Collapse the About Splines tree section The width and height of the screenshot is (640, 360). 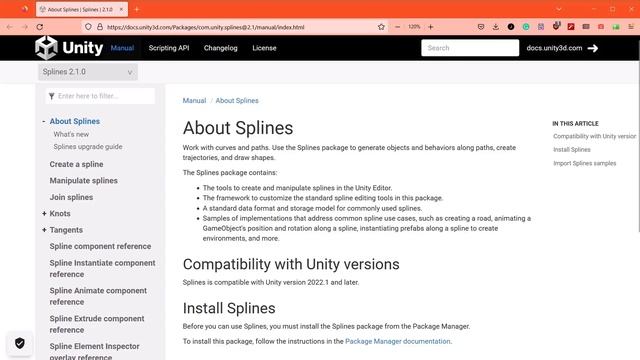pyautogui.click(x=44, y=121)
